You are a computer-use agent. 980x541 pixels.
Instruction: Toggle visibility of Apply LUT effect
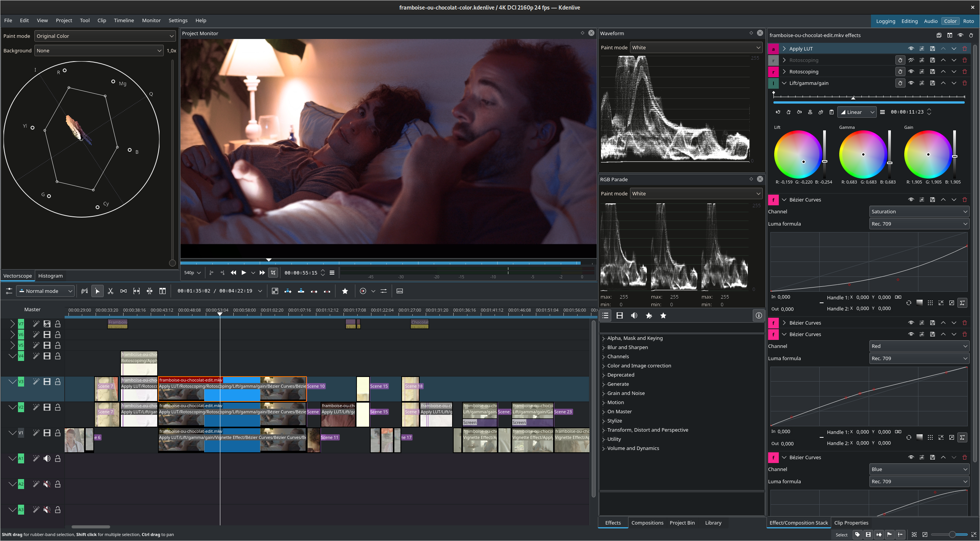(910, 48)
